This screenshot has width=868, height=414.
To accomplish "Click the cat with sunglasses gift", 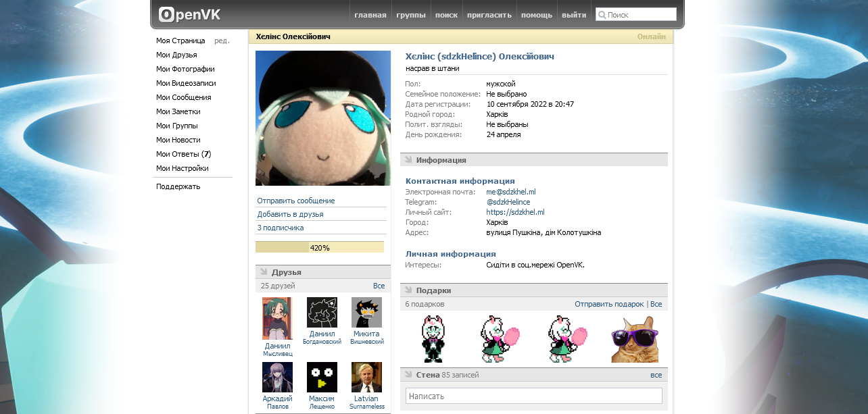I will pos(634,339).
